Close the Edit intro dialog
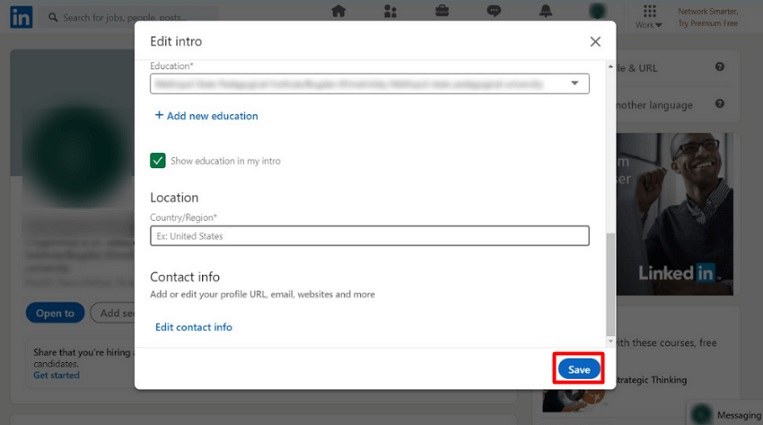763x425 pixels. click(595, 42)
